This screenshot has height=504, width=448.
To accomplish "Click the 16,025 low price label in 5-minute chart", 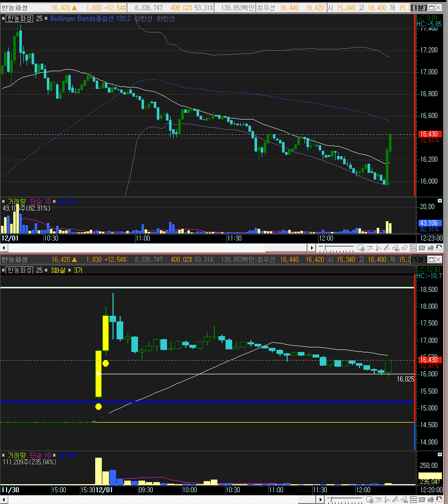I will coord(406,379).
